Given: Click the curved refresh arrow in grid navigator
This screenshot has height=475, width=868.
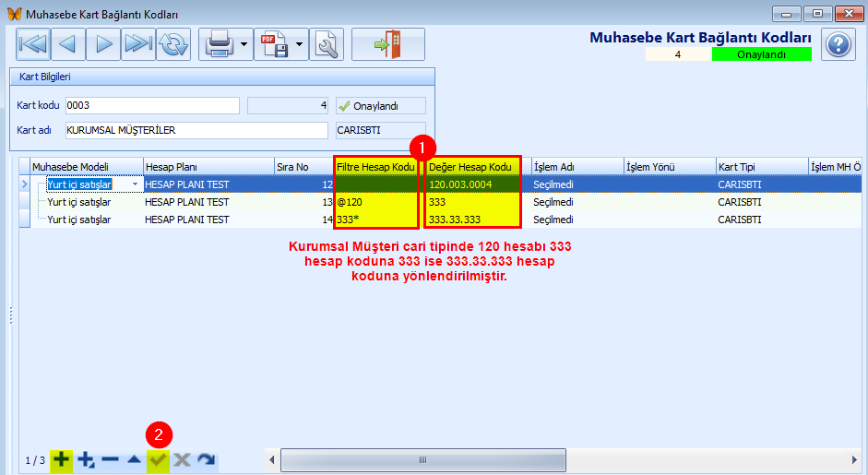Looking at the screenshot, I should (206, 459).
